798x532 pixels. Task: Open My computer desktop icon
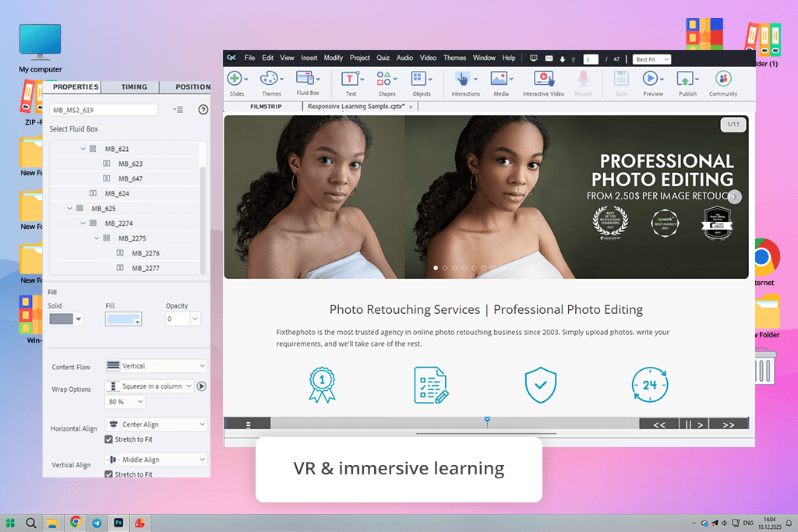(41, 49)
